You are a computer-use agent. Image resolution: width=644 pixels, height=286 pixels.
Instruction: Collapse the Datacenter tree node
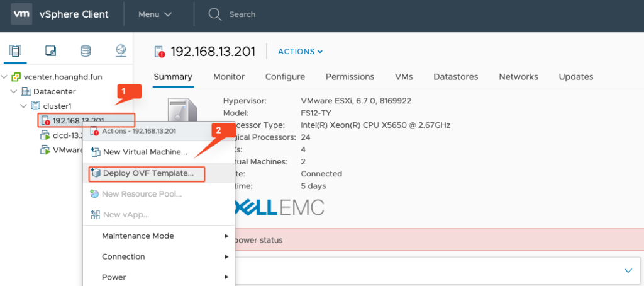(x=14, y=91)
